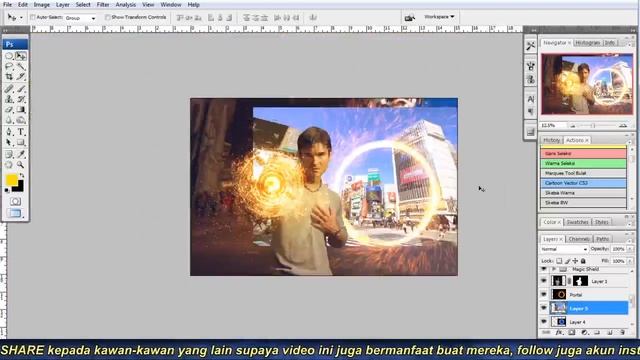
Task: Open the Character panel dock icon
Action: pyautogui.click(x=530, y=99)
